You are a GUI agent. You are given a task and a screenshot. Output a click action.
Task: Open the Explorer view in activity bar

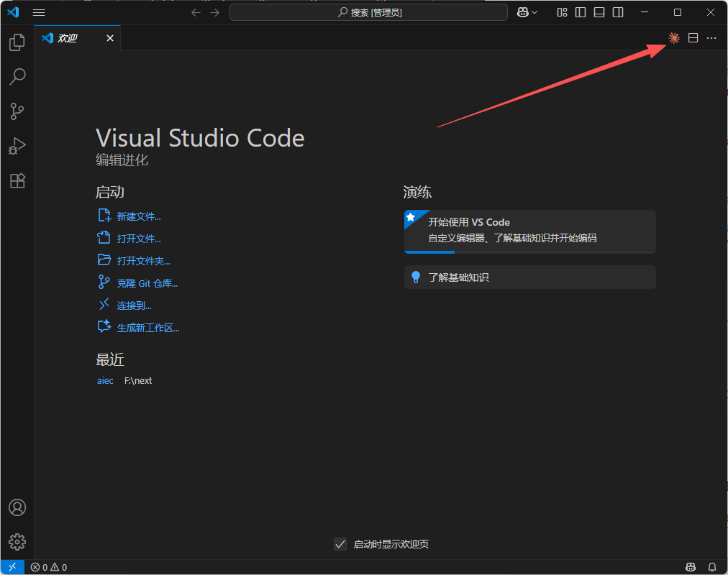pos(17,42)
